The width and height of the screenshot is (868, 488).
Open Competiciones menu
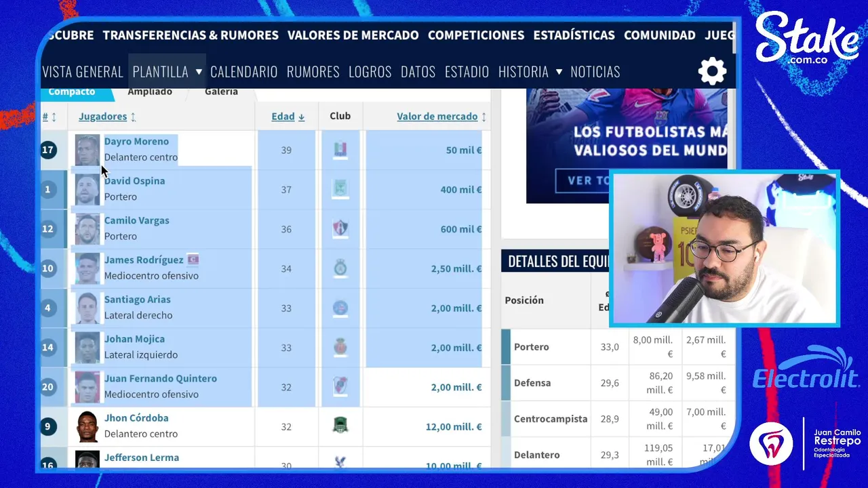pyautogui.click(x=476, y=35)
